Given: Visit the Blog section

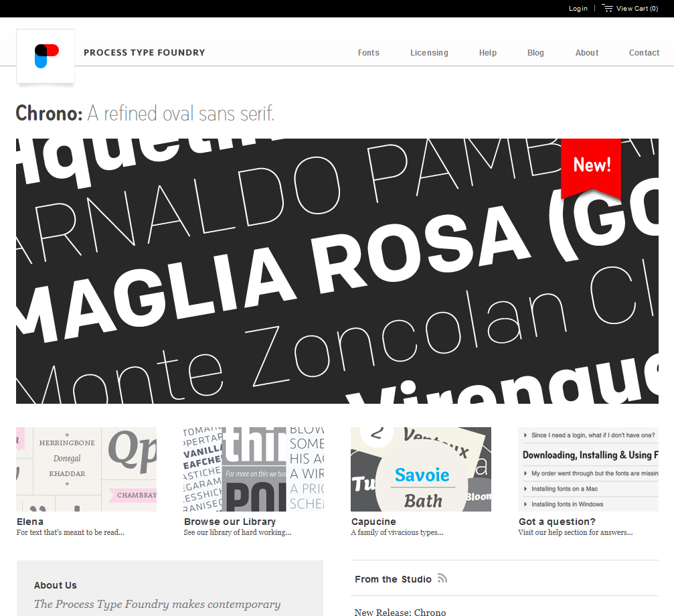Looking at the screenshot, I should 535,52.
